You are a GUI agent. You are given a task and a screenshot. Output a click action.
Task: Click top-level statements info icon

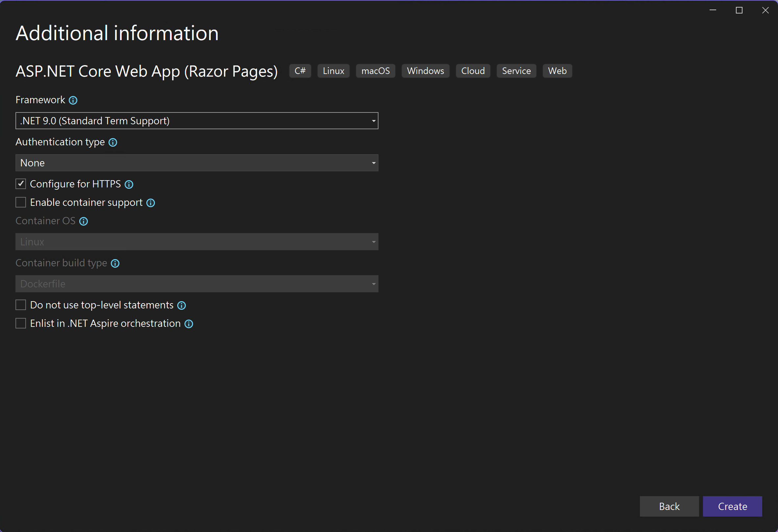(x=182, y=305)
